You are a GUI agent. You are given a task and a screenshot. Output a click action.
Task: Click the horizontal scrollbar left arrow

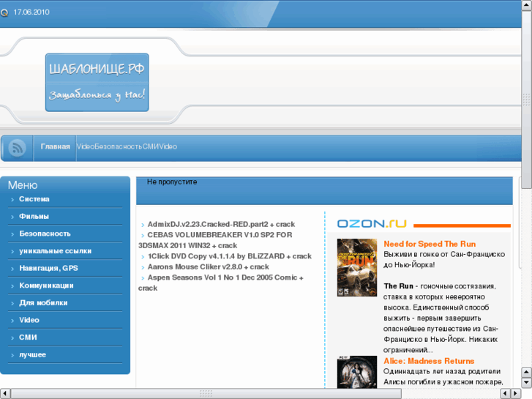click(5, 394)
